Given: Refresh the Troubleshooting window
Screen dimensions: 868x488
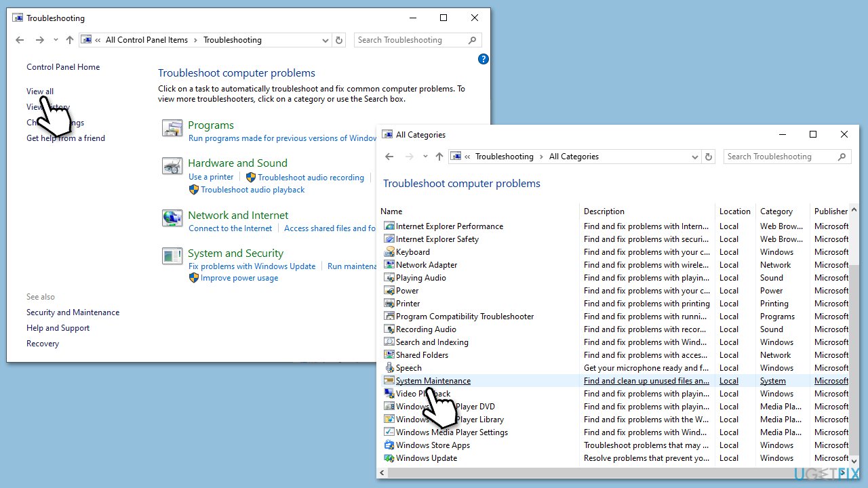Looking at the screenshot, I should (340, 40).
